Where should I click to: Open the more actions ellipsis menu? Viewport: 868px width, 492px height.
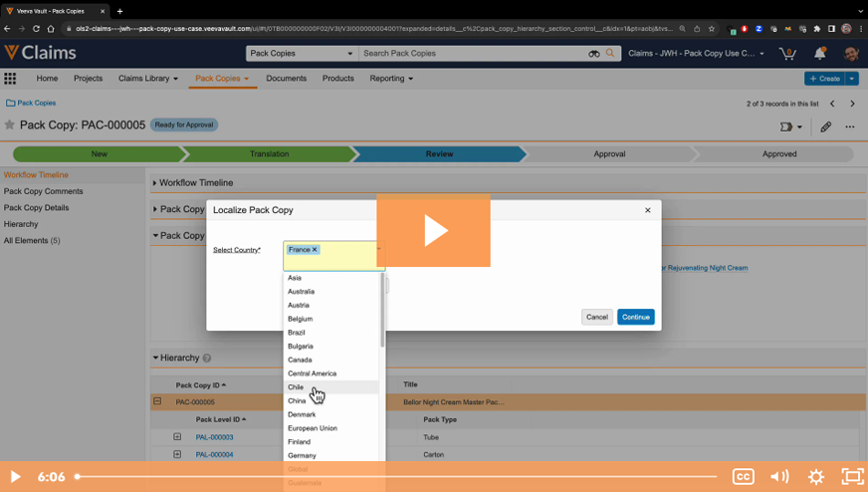point(850,126)
